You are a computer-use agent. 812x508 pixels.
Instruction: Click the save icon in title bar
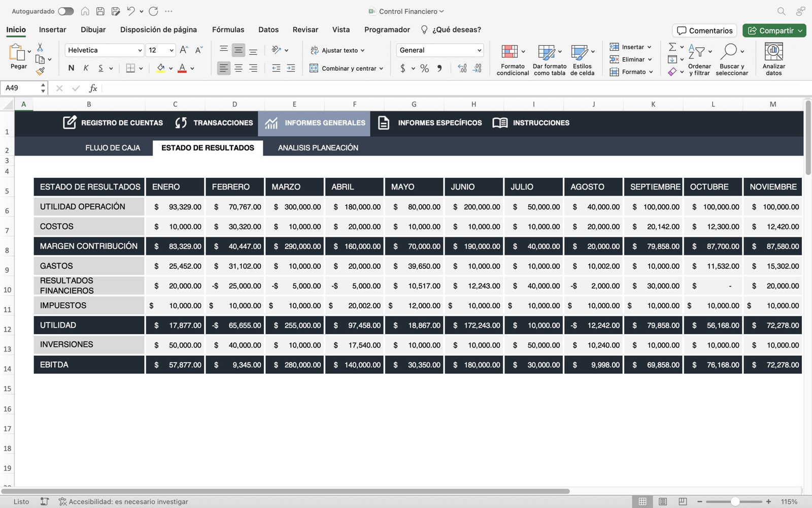[100, 11]
